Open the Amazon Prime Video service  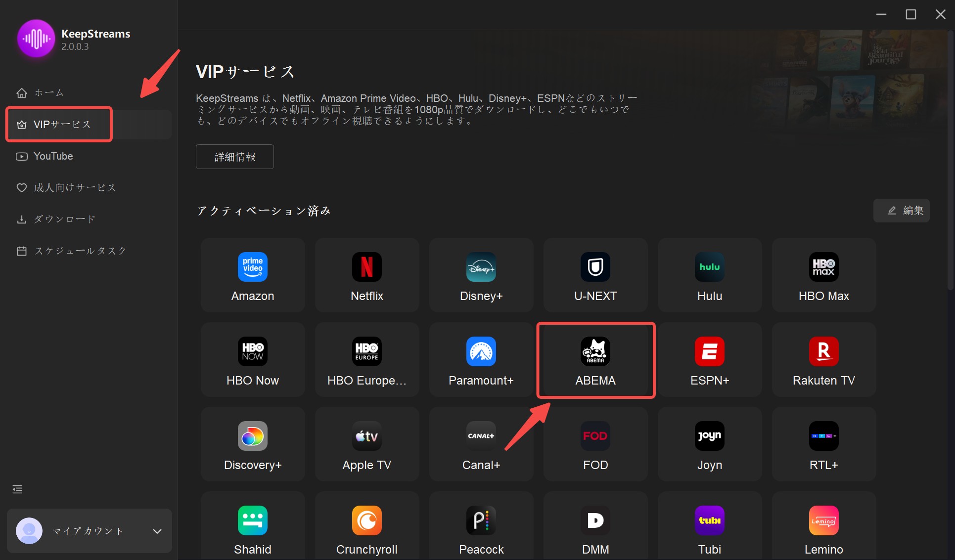click(x=253, y=275)
